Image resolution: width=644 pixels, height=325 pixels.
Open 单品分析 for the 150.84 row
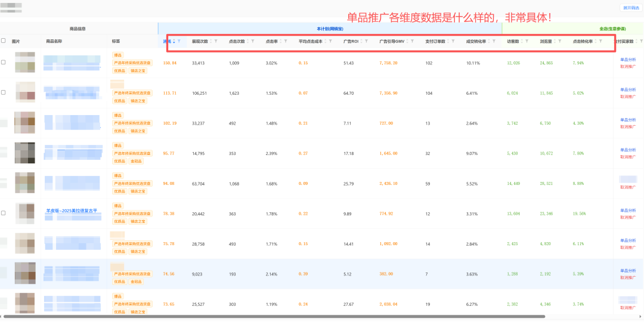pyautogui.click(x=628, y=59)
